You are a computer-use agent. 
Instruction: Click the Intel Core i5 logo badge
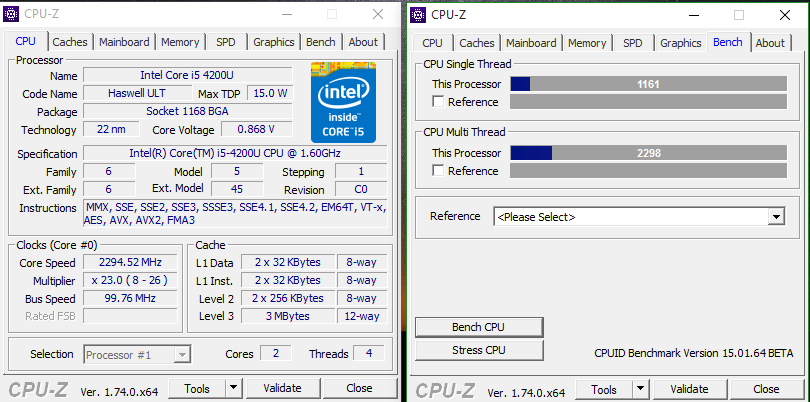tap(343, 101)
